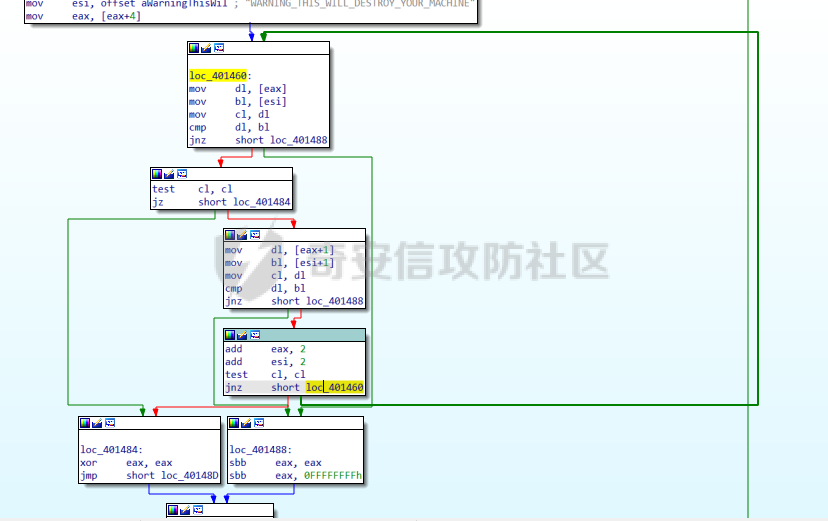Image resolution: width=828 pixels, height=521 pixels.
Task: Click the pencil icon on the 'mov dl, [eax+1]' node
Action: pos(242,235)
